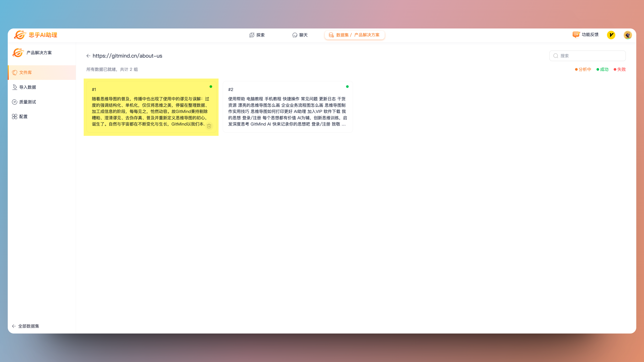The image size is (644, 362).
Task: Go to 质量测试 in the sidebar
Action: 28,102
